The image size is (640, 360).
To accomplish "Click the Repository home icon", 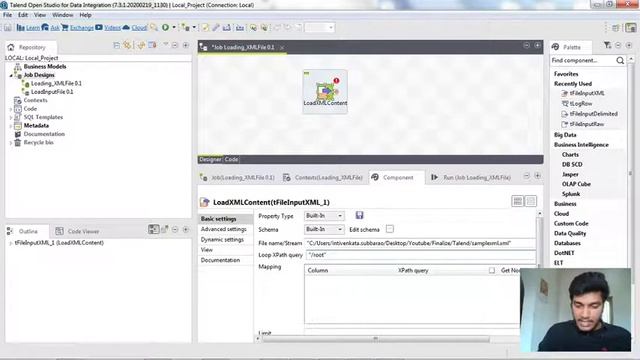I will 11,47.
